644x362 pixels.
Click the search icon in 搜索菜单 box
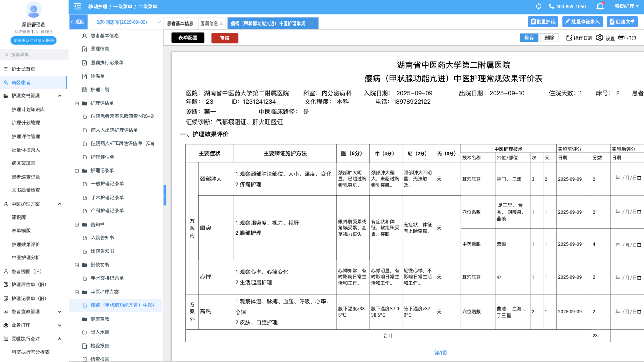6,54
